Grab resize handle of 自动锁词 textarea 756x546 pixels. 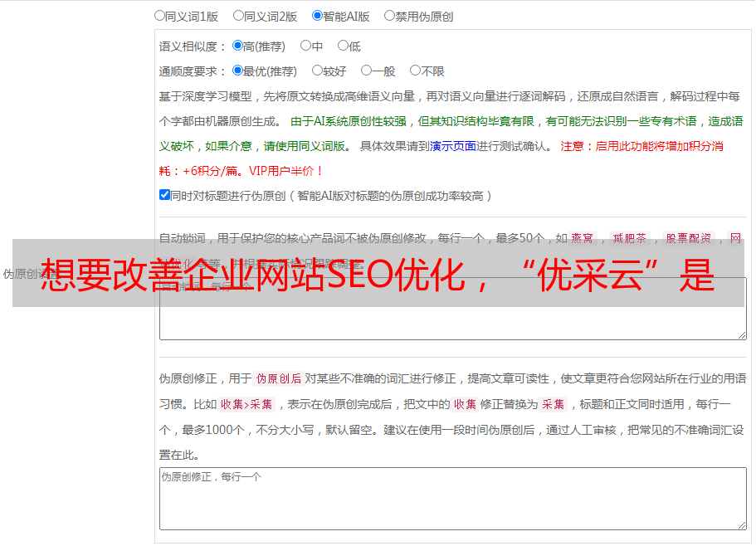click(x=742, y=335)
